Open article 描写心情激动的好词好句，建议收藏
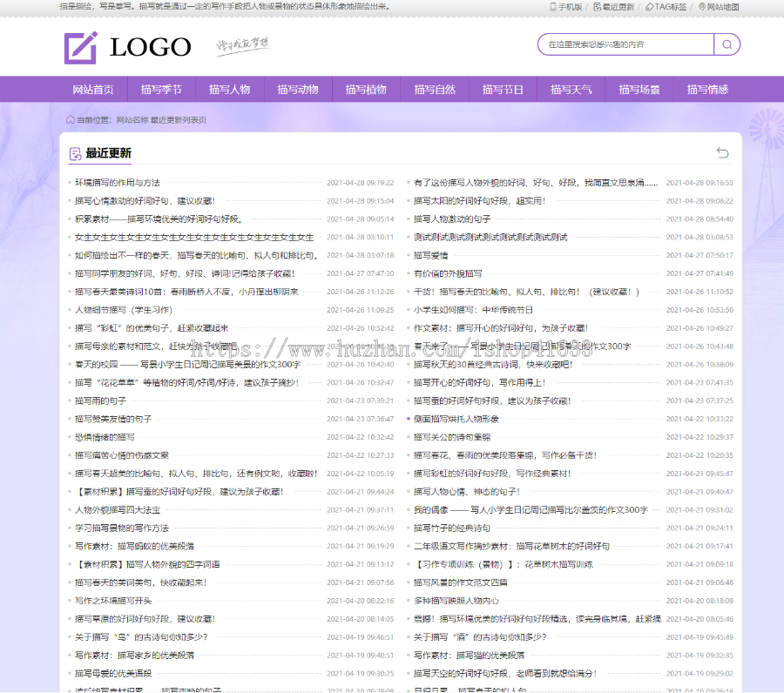This screenshot has width=784, height=693. click(x=145, y=201)
